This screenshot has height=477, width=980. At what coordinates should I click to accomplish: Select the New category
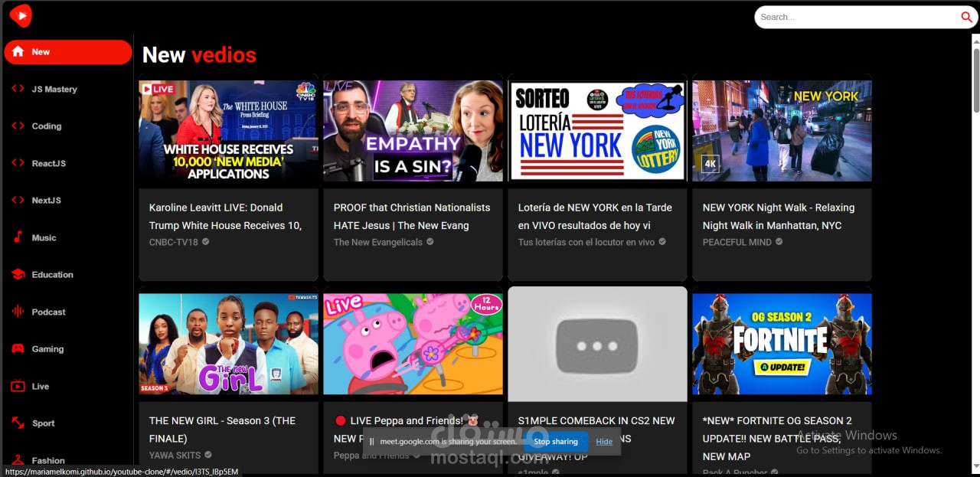67,52
